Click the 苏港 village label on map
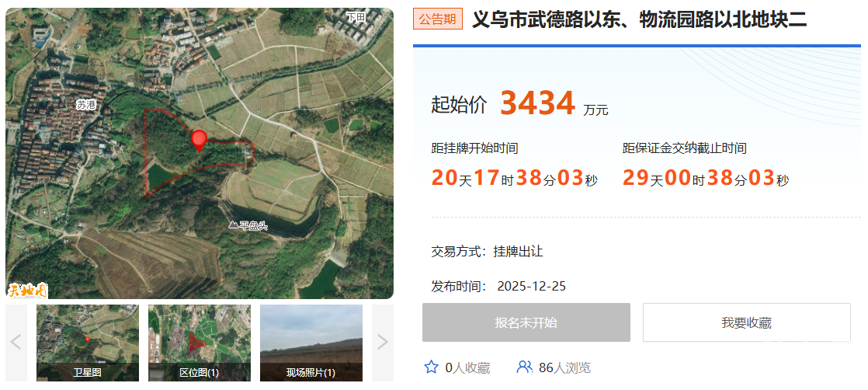 click(x=86, y=105)
